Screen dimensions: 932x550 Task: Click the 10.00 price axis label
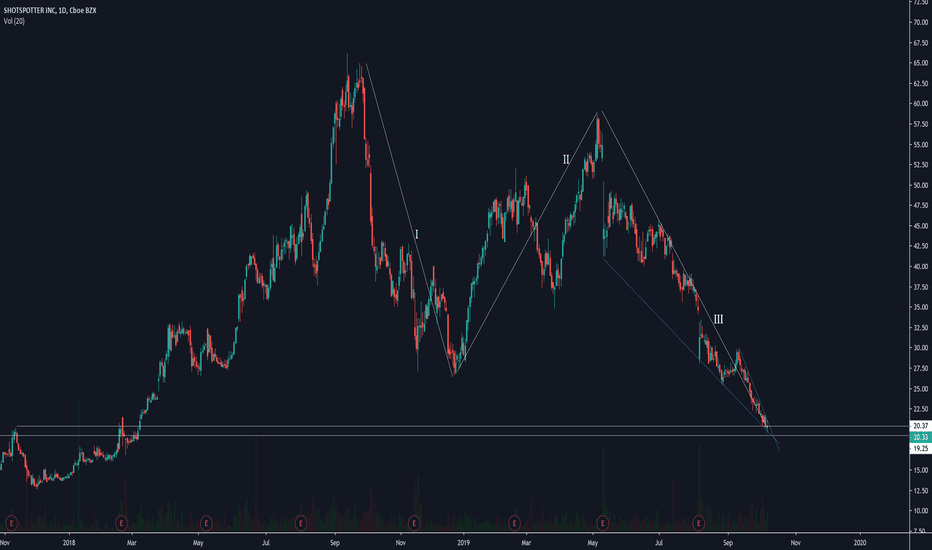(921, 511)
